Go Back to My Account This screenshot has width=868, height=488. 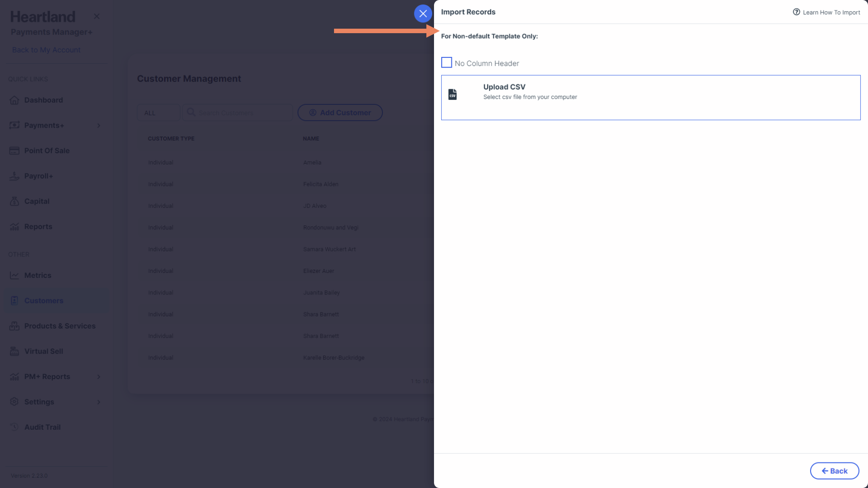[x=46, y=50]
